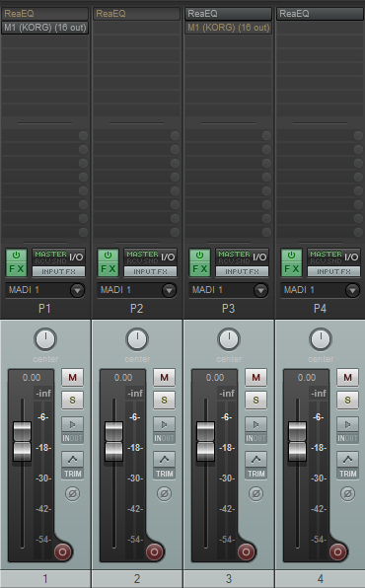Viewport: 365px width, 588px height.
Task: Mute track P3
Action: coord(255,377)
